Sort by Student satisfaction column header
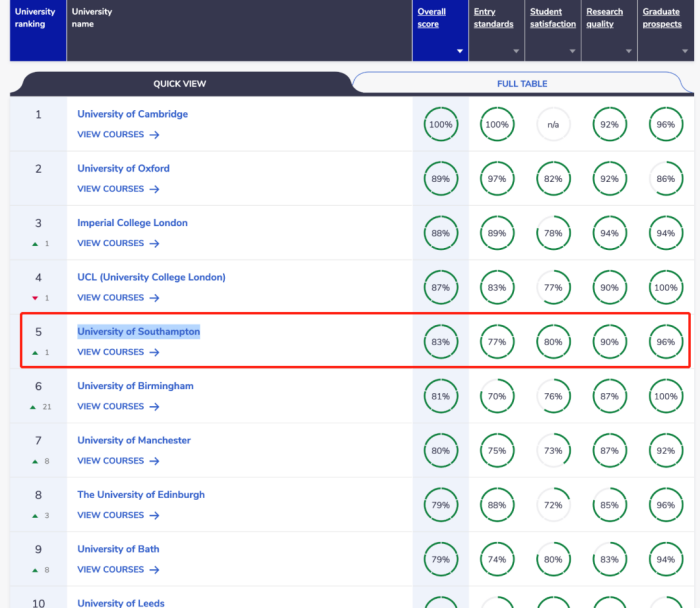The width and height of the screenshot is (700, 608). 553,18
